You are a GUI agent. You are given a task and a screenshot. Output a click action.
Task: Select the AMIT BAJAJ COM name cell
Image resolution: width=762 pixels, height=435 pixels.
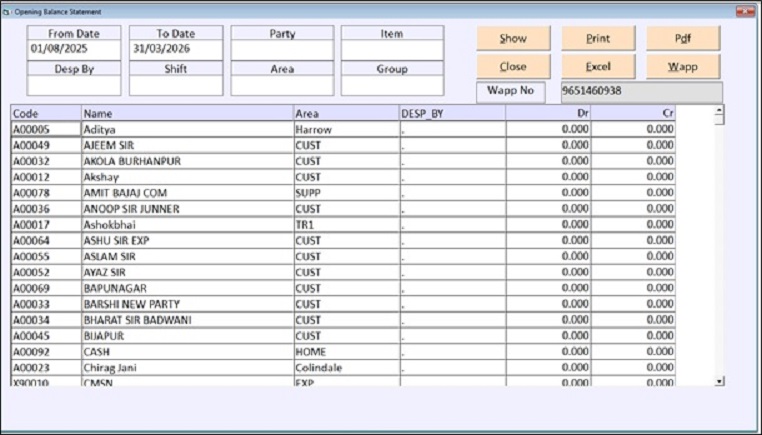tap(188, 193)
